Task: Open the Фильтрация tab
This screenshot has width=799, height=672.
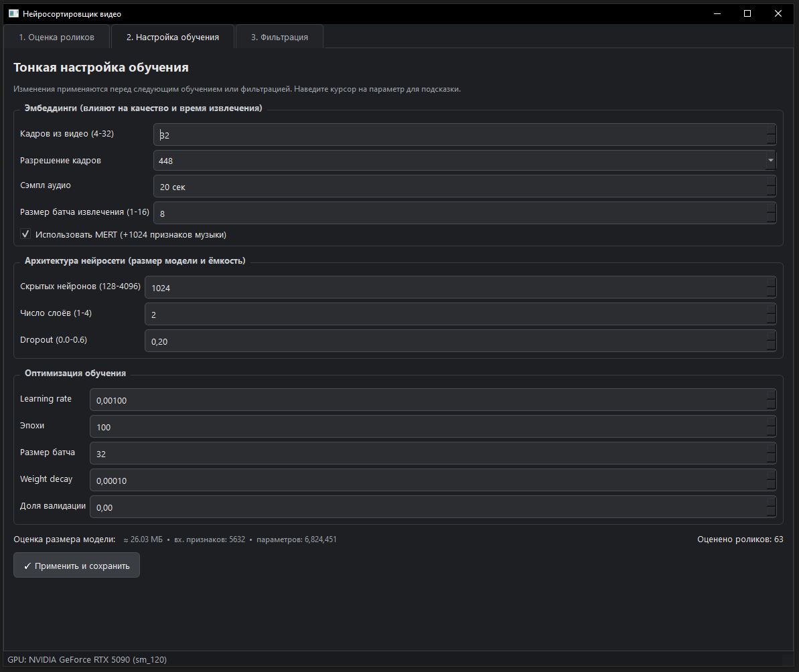Action: click(x=279, y=37)
